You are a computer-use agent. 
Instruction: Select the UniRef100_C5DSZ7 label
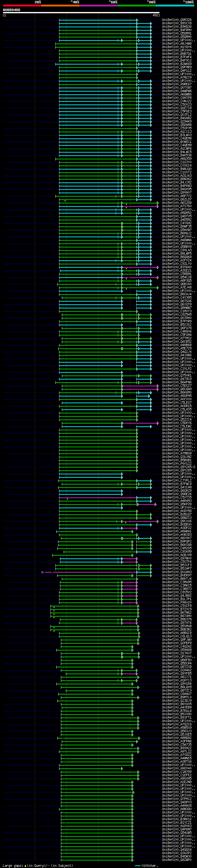click(177, 386)
